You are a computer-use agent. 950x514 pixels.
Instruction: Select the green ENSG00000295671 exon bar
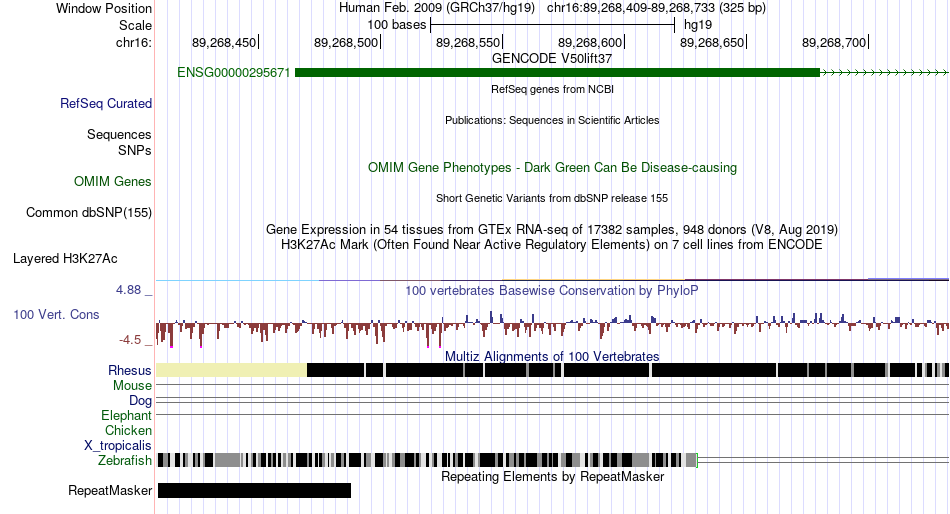pos(557,73)
